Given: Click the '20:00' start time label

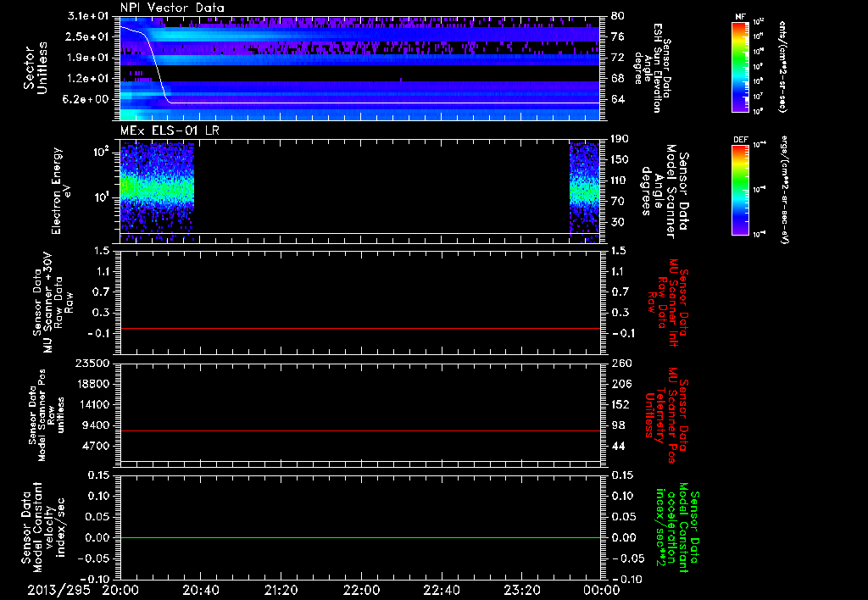Looking at the screenshot, I should 120,590.
